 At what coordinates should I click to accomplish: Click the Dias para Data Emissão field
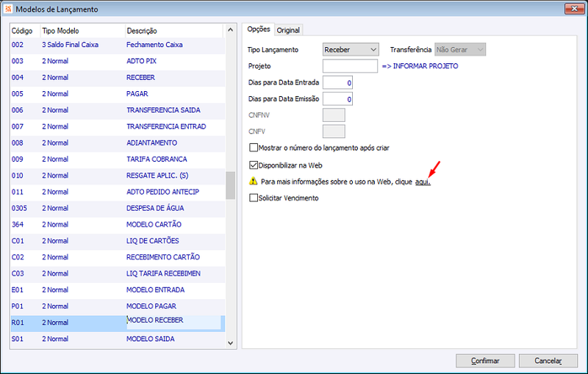point(337,99)
